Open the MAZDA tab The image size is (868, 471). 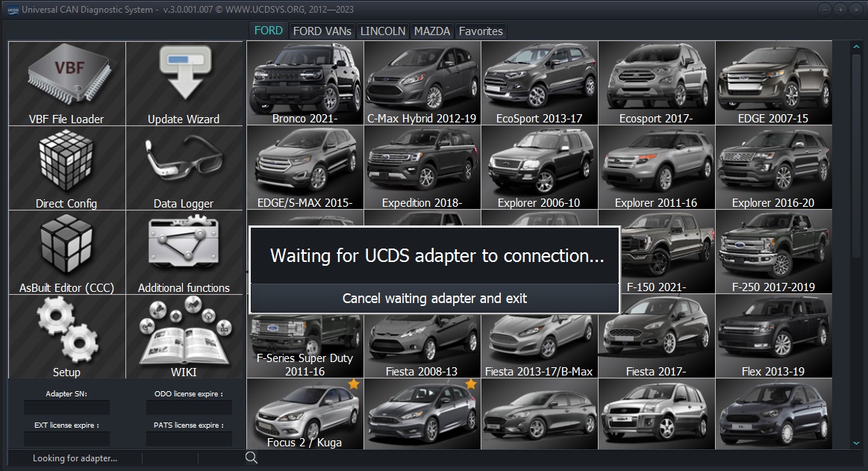(x=432, y=31)
